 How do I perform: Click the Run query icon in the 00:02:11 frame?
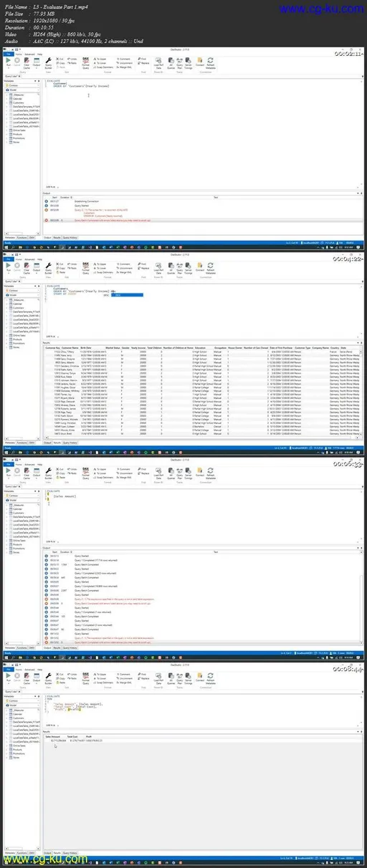pos(8,62)
